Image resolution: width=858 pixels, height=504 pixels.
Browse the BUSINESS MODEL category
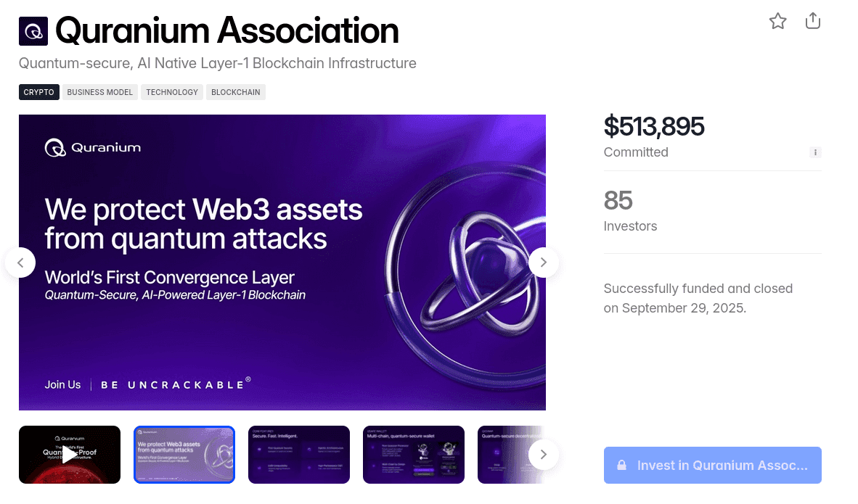click(x=99, y=92)
